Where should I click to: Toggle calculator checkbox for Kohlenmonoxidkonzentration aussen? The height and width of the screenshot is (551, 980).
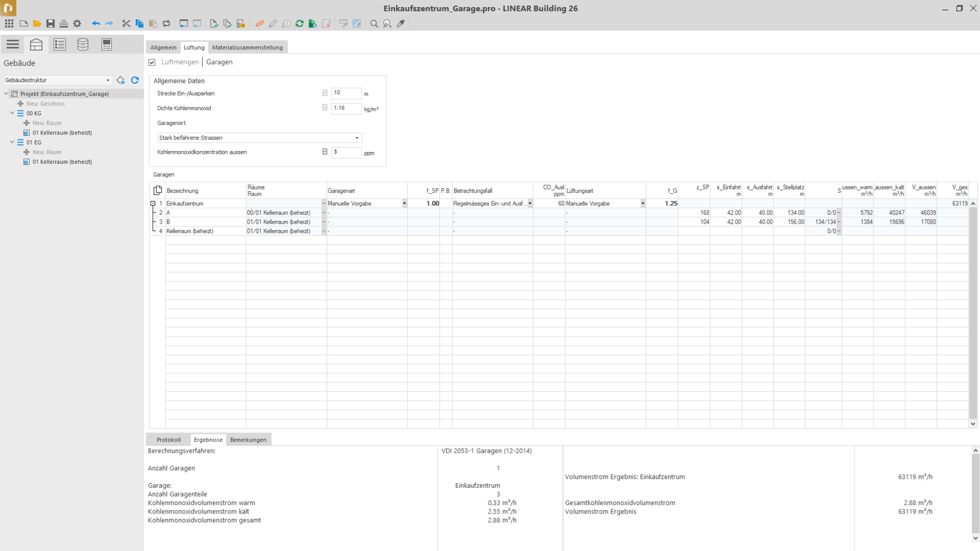tap(325, 152)
